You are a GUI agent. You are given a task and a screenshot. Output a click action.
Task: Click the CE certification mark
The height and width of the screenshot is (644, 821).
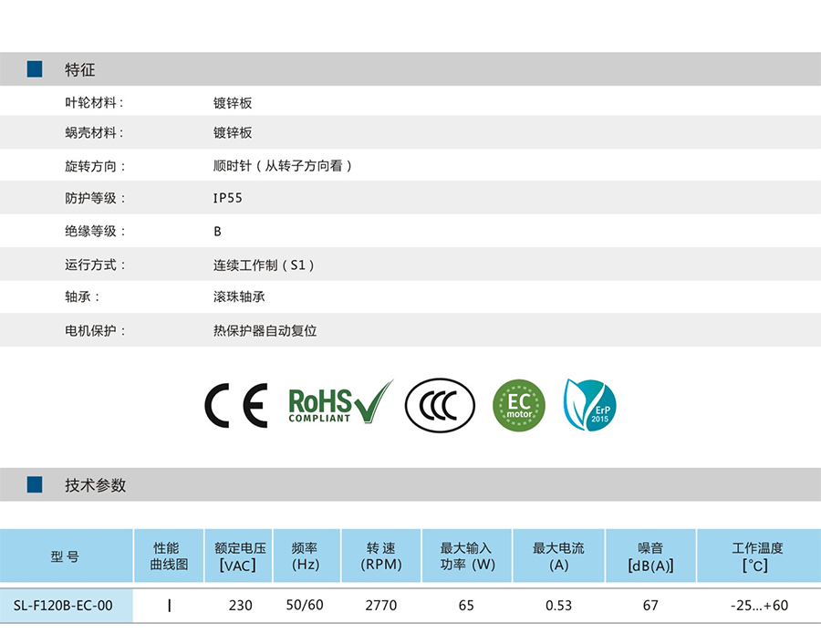(x=235, y=406)
